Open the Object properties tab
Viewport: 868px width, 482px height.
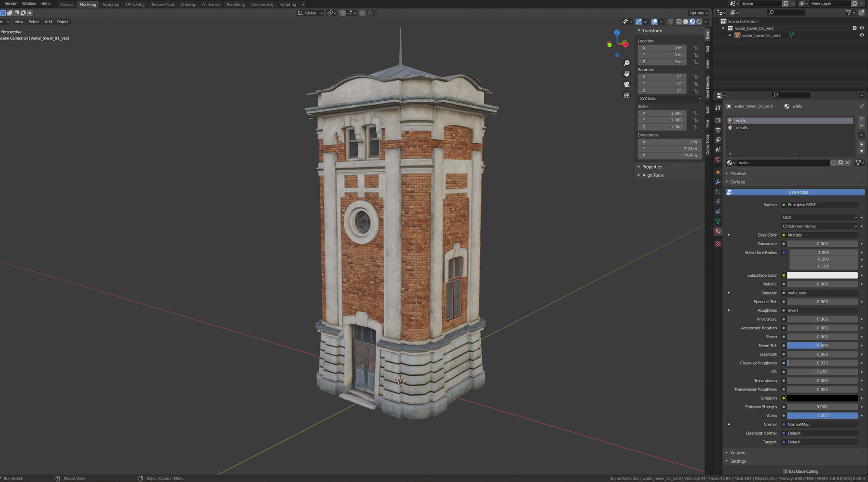[x=718, y=172]
